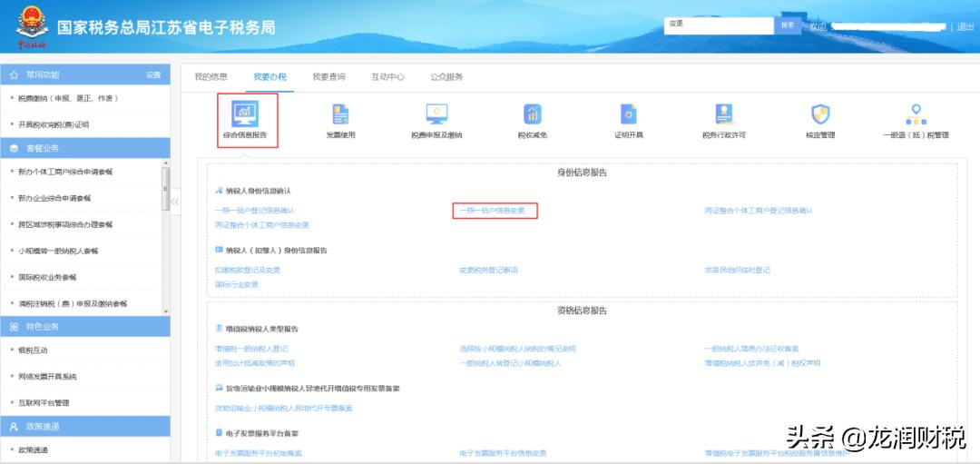
Task: Click the 搜索 search button
Action: click(788, 25)
